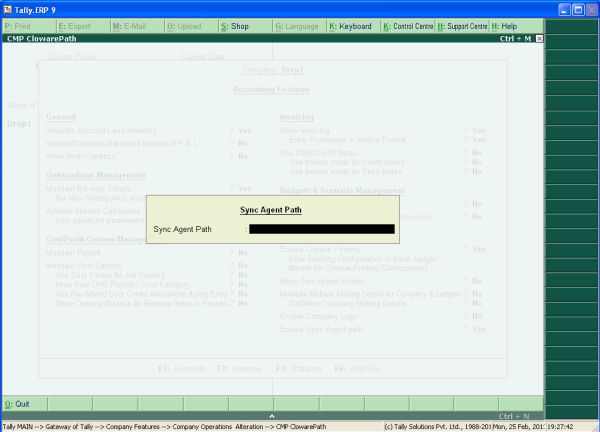The width and height of the screenshot is (600, 432).
Task: Open the Control Centre
Action: pos(408,26)
